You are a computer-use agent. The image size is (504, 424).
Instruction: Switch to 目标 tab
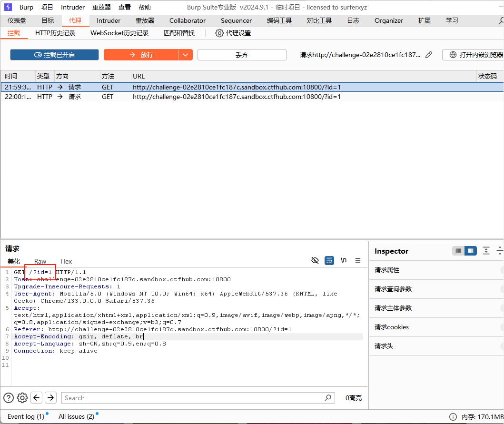(48, 20)
